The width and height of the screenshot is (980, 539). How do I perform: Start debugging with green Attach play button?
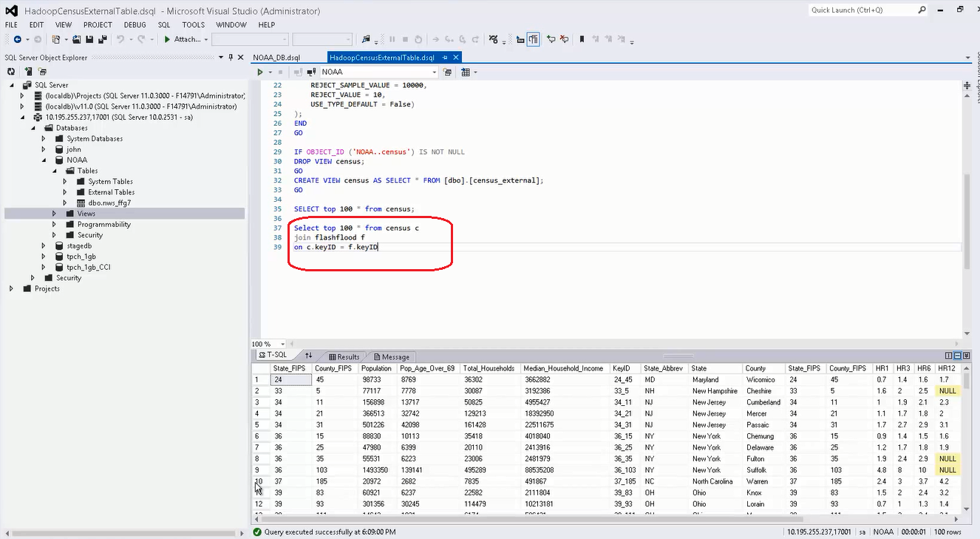168,39
